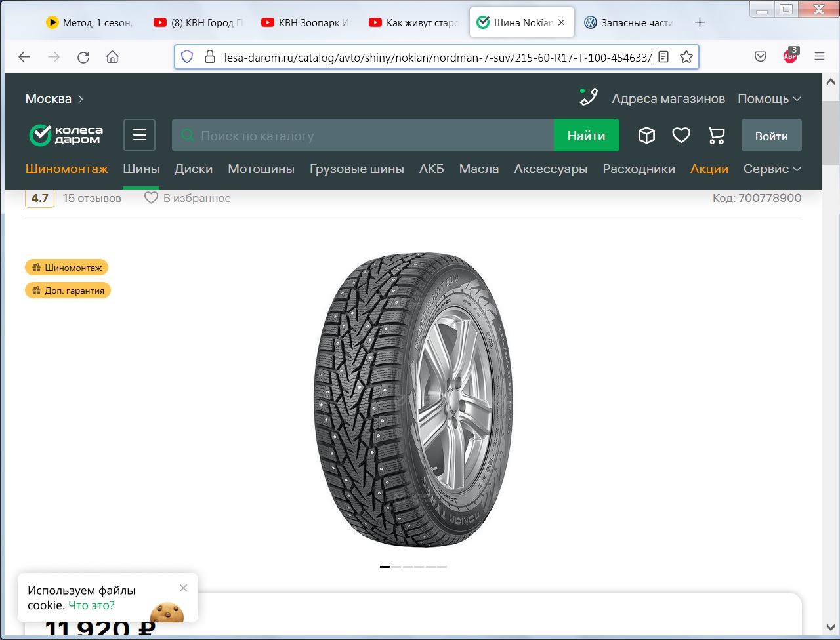This screenshot has height=640, width=840.
Task: Open the 15 отзывов reviews link
Action: pyautogui.click(x=92, y=198)
